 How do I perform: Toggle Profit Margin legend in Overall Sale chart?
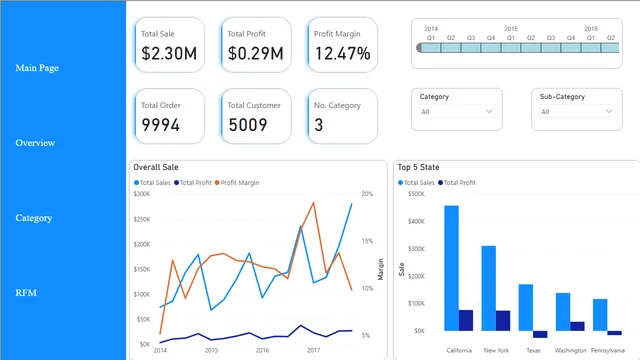point(237,183)
